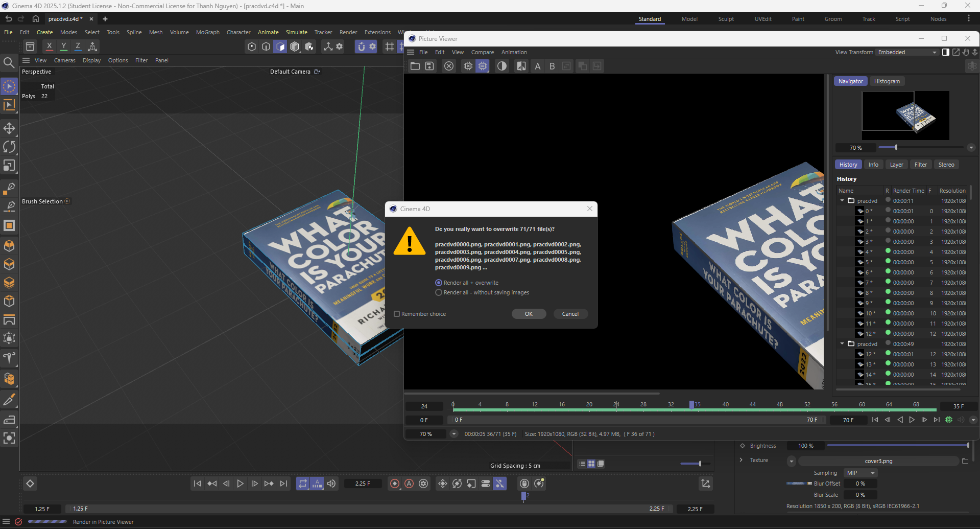Open the Compare menu in Picture Viewer
The width and height of the screenshot is (980, 529).
click(x=482, y=52)
